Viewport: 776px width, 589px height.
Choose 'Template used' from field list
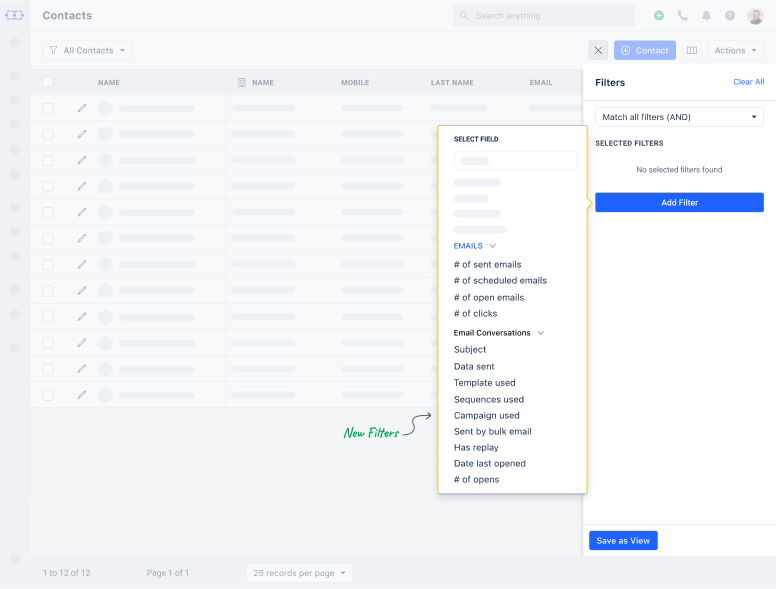click(x=484, y=383)
